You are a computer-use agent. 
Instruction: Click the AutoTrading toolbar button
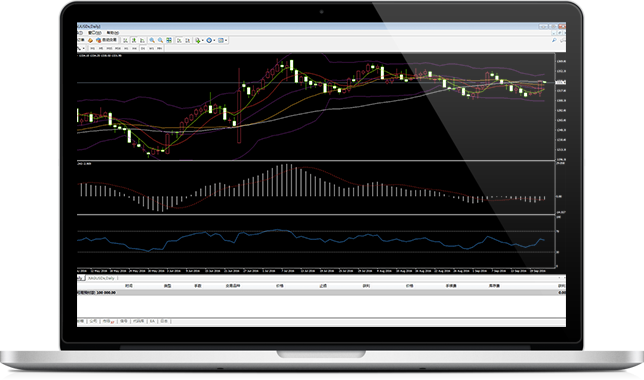pyautogui.click(x=107, y=40)
